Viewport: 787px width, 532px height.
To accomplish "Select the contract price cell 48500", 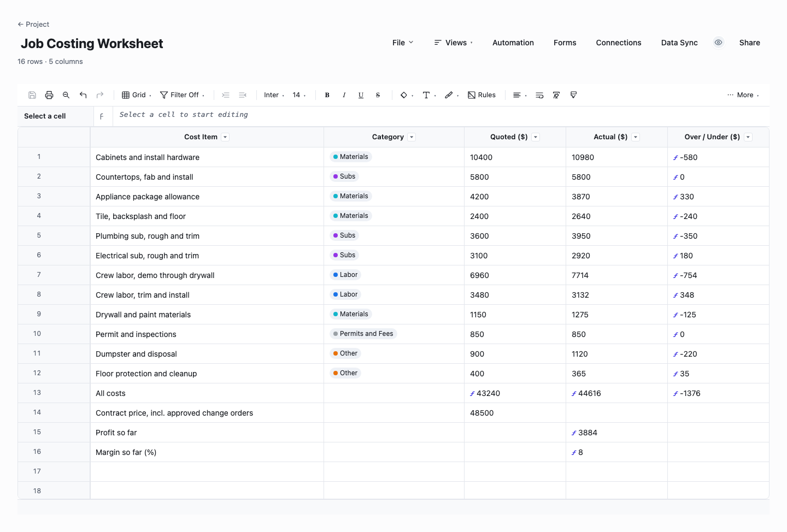I will (x=515, y=413).
